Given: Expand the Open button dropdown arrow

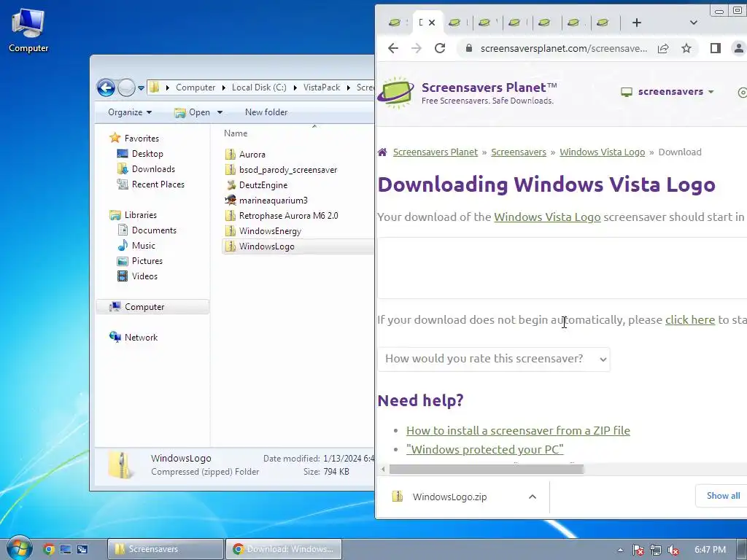Looking at the screenshot, I should [x=220, y=112].
